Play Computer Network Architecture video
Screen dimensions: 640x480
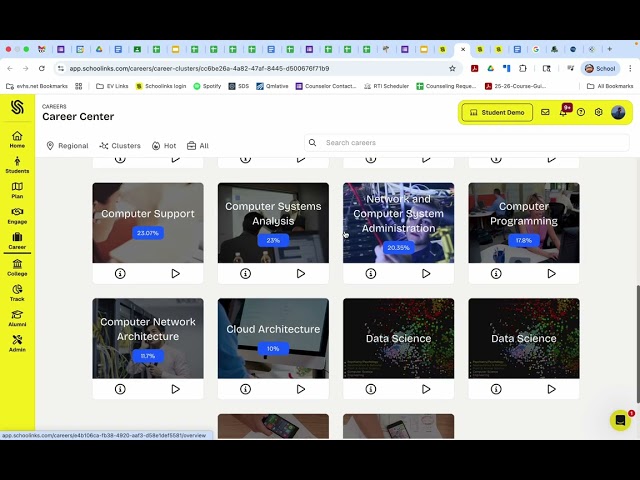[176, 389]
